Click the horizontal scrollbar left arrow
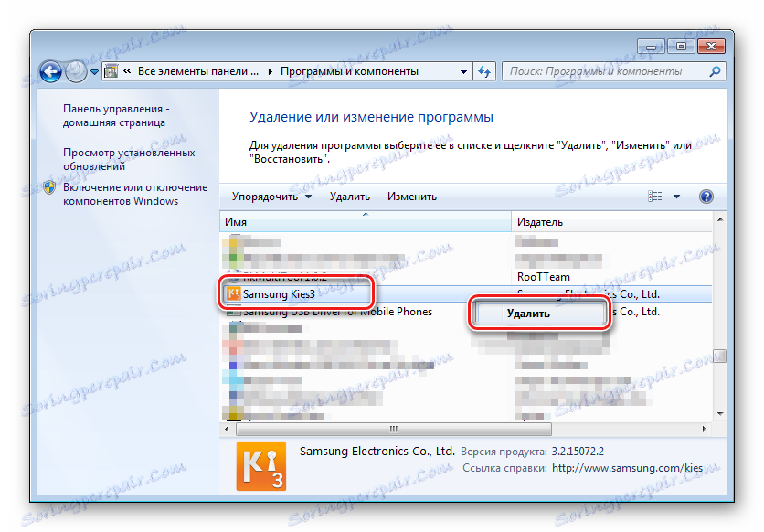 [x=227, y=430]
